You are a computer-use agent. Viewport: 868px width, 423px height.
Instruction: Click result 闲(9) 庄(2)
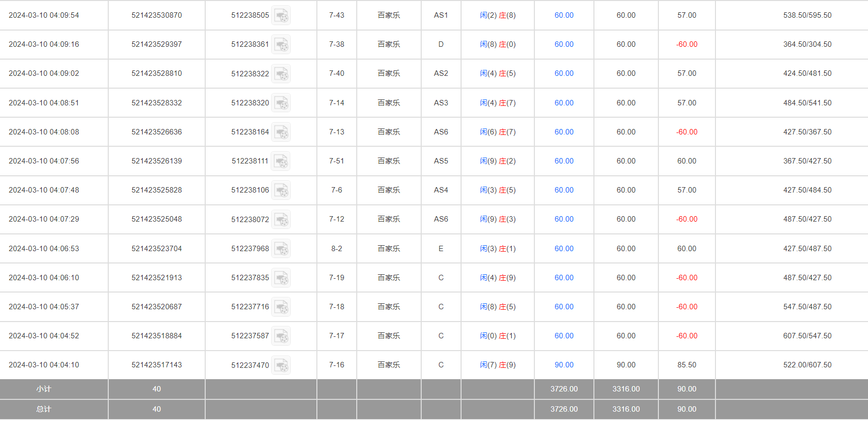tap(497, 161)
